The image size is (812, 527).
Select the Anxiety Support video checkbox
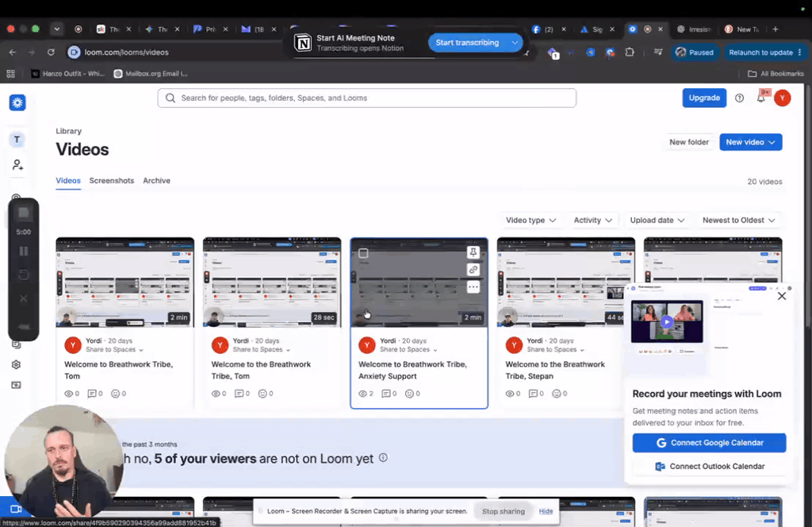click(x=363, y=253)
